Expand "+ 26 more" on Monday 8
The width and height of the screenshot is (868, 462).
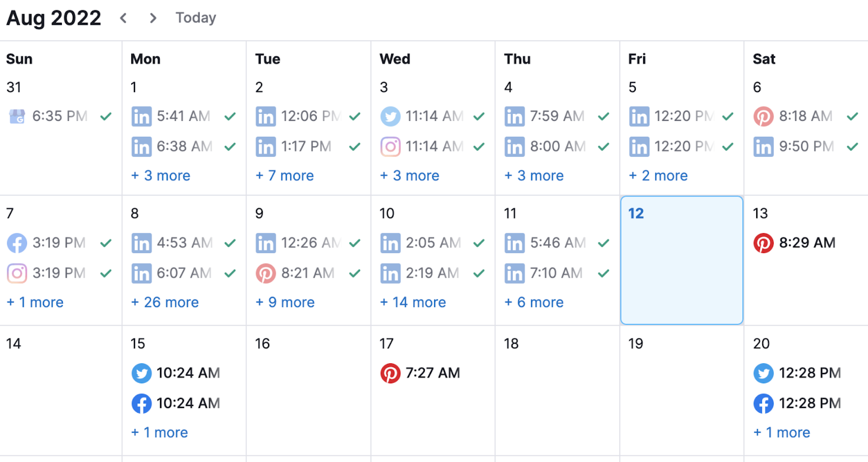click(165, 303)
